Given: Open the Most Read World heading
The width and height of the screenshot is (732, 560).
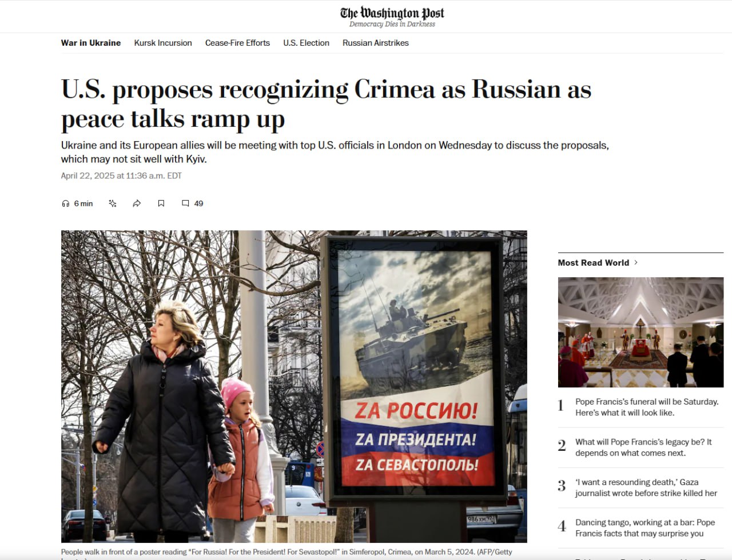Looking at the screenshot, I should point(594,263).
